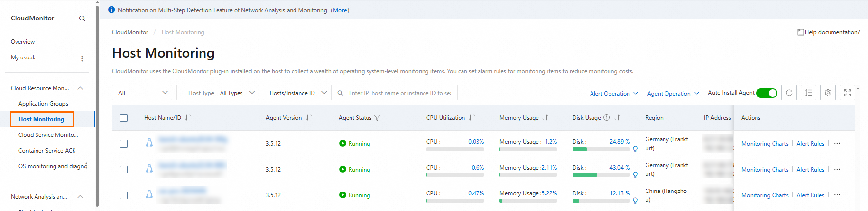Check the second host row checkbox
Viewport: 868px width, 211px height.
(124, 170)
